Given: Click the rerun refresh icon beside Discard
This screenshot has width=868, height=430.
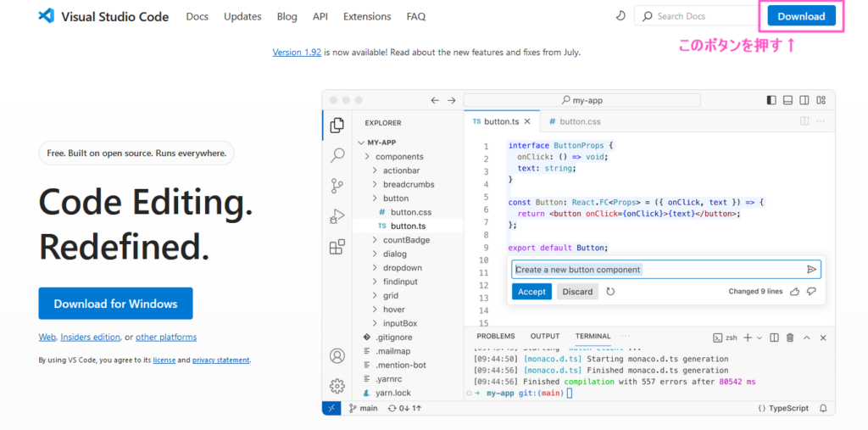Looking at the screenshot, I should click(610, 292).
